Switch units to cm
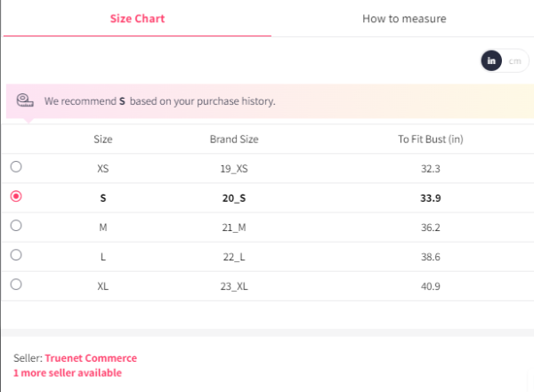 [x=514, y=61]
